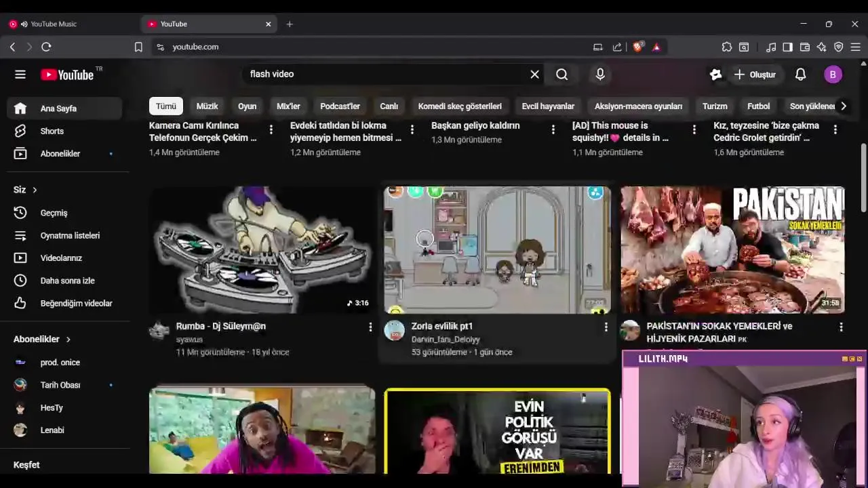Open a new browser tab with the plus
The width and height of the screenshot is (868, 488).
290,24
